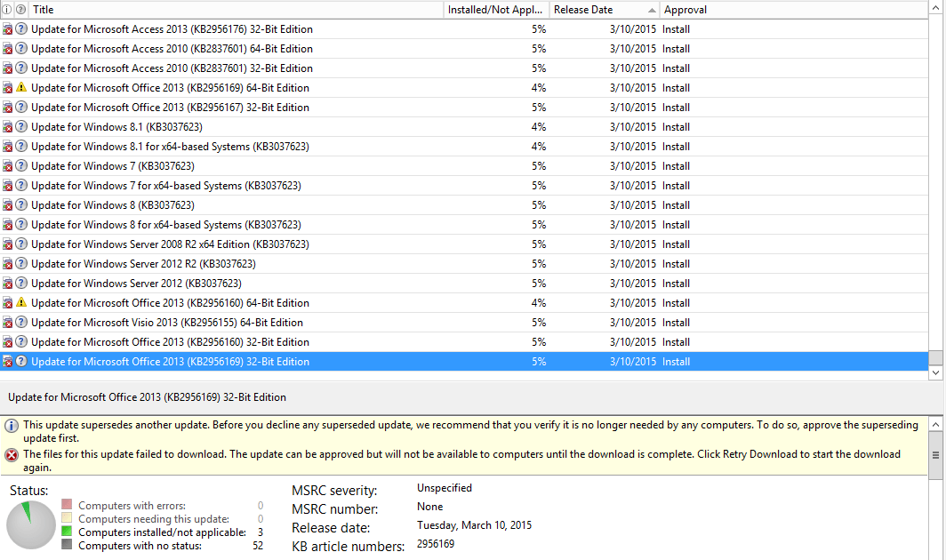Click the question-mark status icon on Access 2010 64-Bit row
This screenshot has height=560, width=946.
[21, 48]
